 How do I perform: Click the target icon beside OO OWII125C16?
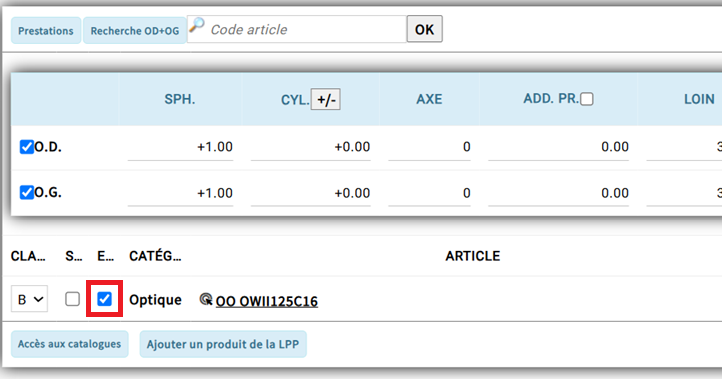click(206, 300)
